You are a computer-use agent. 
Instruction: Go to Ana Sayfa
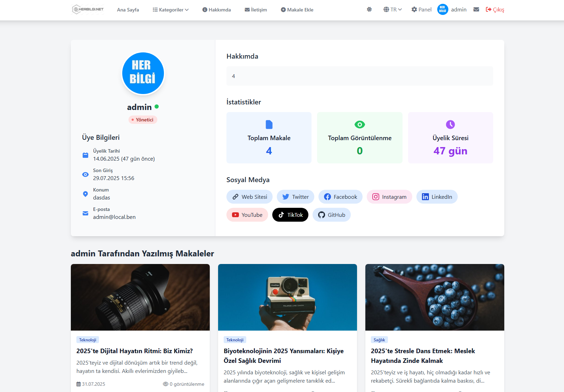128,10
